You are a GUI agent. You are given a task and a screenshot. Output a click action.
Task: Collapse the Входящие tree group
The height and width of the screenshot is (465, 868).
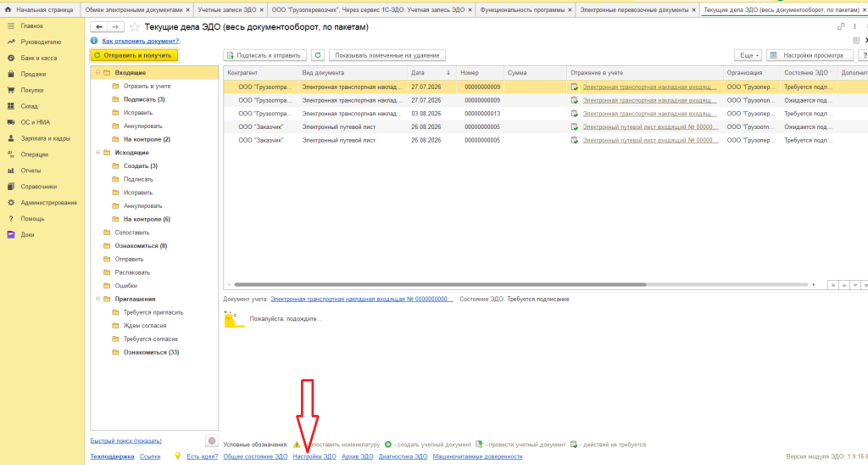pyautogui.click(x=97, y=73)
